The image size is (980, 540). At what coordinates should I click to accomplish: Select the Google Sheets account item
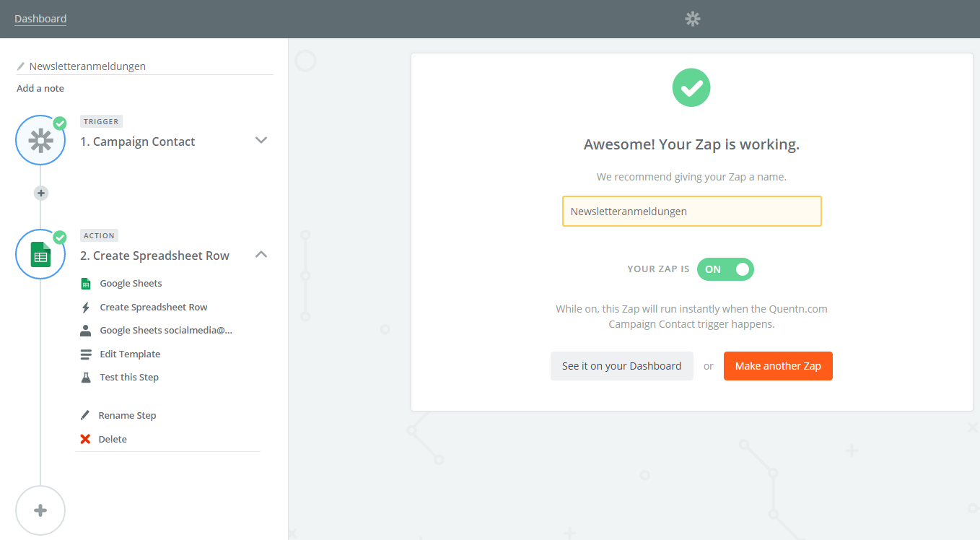[165, 330]
